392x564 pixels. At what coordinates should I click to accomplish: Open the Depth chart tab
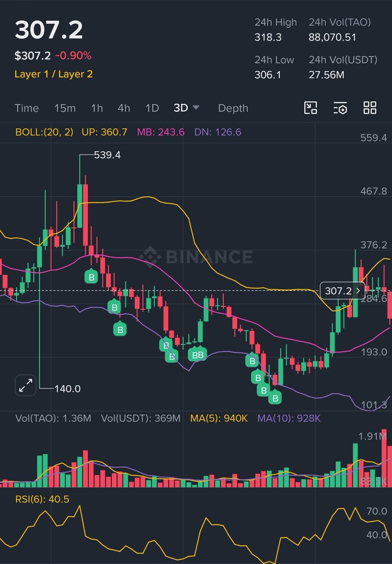click(x=233, y=108)
